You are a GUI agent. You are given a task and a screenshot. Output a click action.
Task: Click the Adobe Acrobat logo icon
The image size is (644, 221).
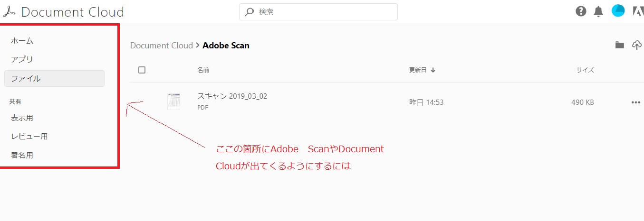10,12
